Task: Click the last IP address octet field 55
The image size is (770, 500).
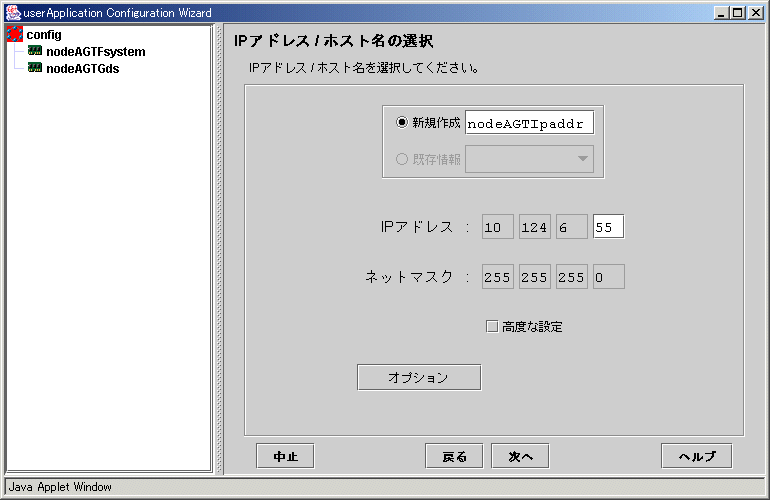Action: pos(608,227)
